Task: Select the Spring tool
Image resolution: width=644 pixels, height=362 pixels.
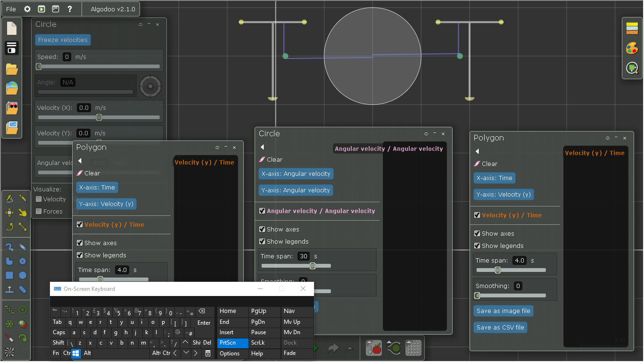Action: coord(9,310)
